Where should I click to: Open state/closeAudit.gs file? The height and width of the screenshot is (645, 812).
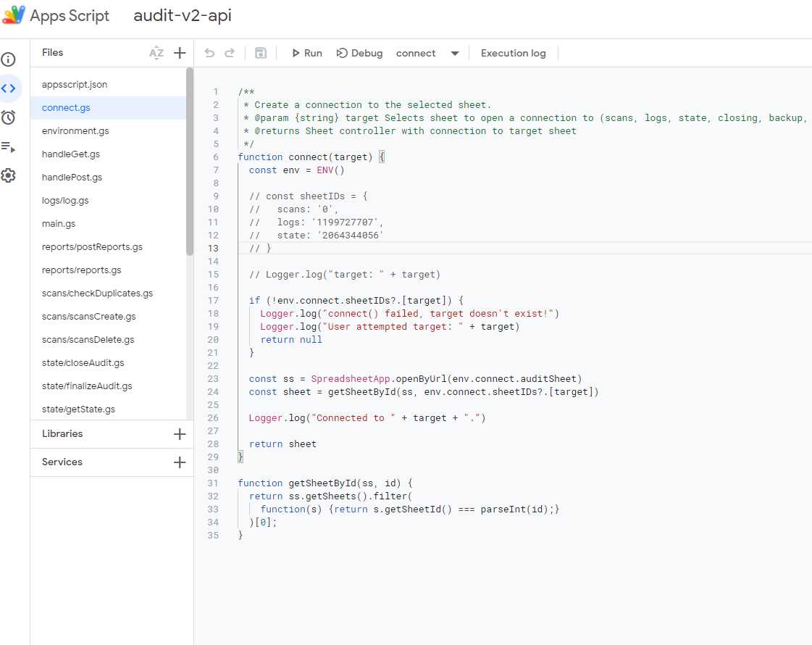tap(83, 363)
